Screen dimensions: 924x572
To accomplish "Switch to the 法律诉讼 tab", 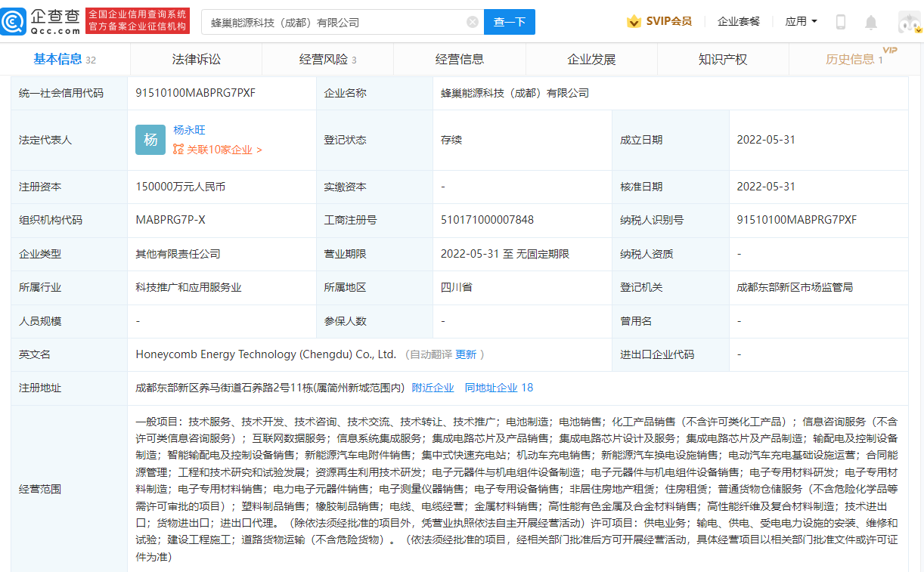I will click(197, 59).
